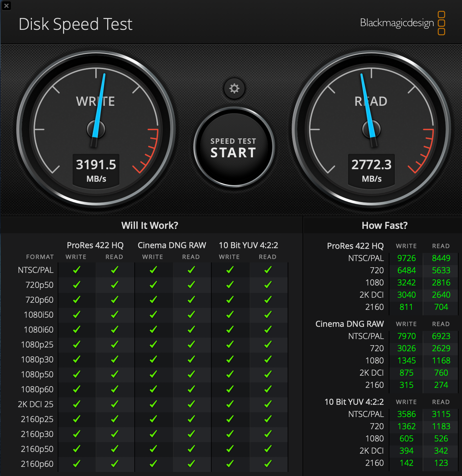Click Cinema DNG 1080 write value 1345
The width and height of the screenshot is (462, 476).
tap(406, 361)
